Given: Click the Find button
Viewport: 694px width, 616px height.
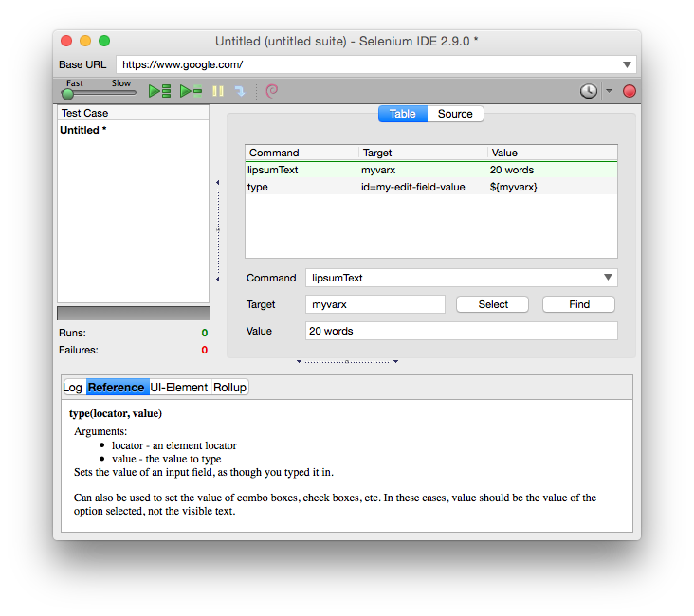Looking at the screenshot, I should tap(579, 304).
